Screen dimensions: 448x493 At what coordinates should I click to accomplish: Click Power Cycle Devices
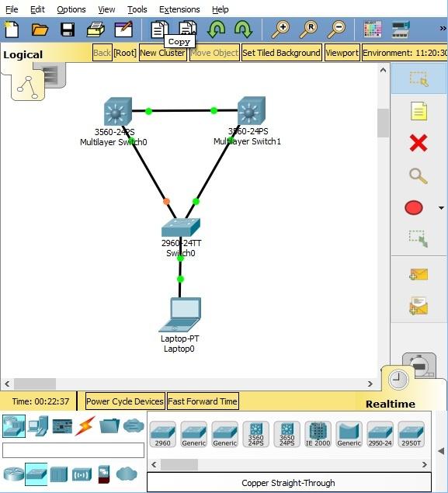point(125,401)
